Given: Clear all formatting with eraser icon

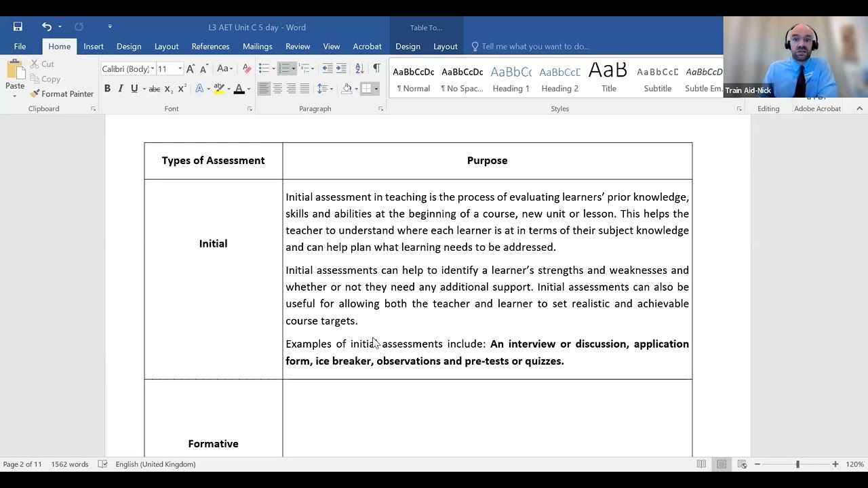Looking at the screenshot, I should (x=247, y=68).
